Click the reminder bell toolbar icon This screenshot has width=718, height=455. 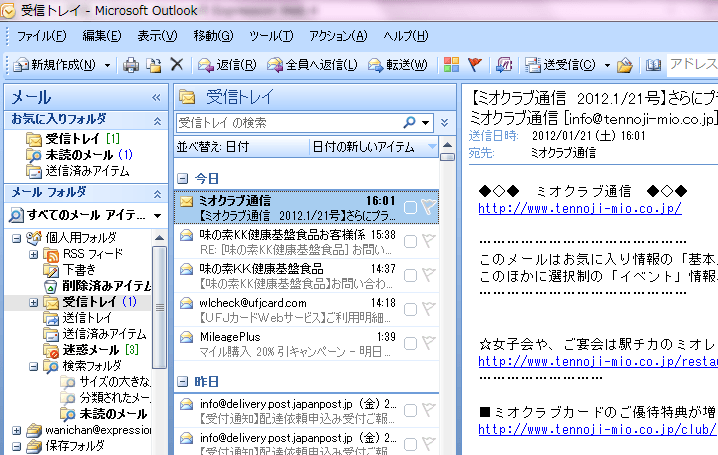coord(504,65)
